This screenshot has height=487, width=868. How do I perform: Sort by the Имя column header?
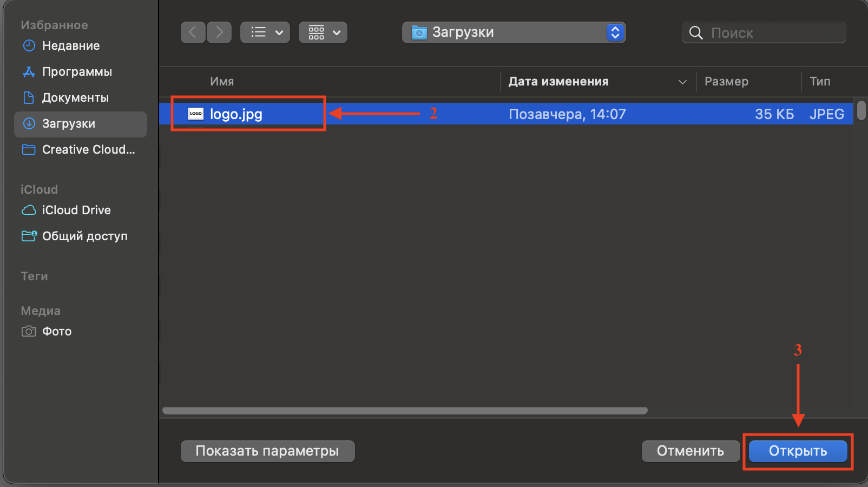pos(222,82)
